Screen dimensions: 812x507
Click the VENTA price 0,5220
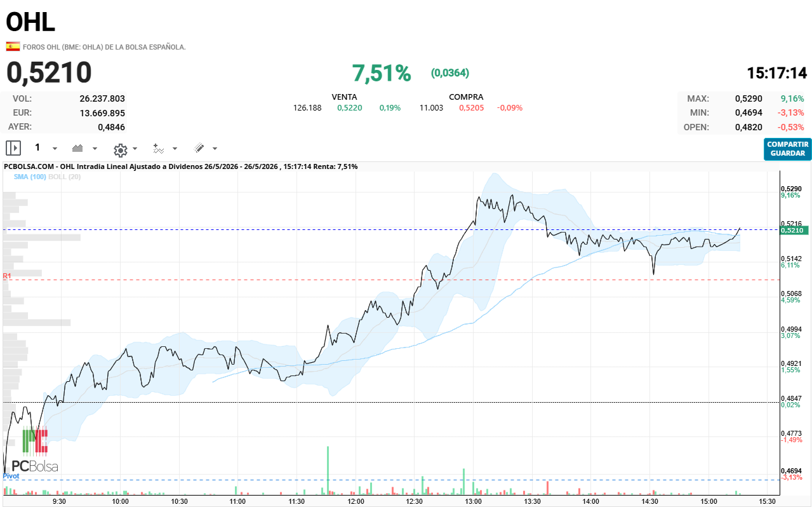349,108
